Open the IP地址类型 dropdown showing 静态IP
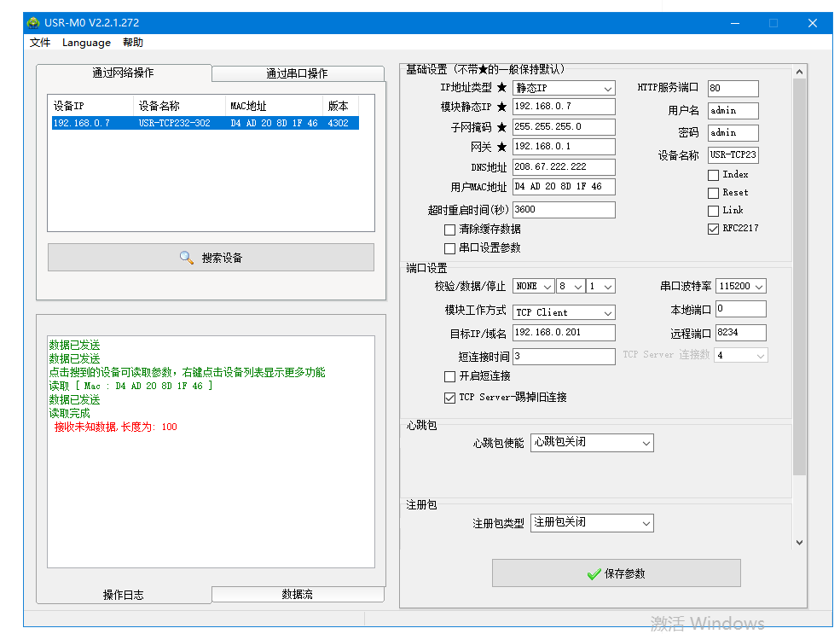Image resolution: width=840 pixels, height=634 pixels. tap(564, 88)
